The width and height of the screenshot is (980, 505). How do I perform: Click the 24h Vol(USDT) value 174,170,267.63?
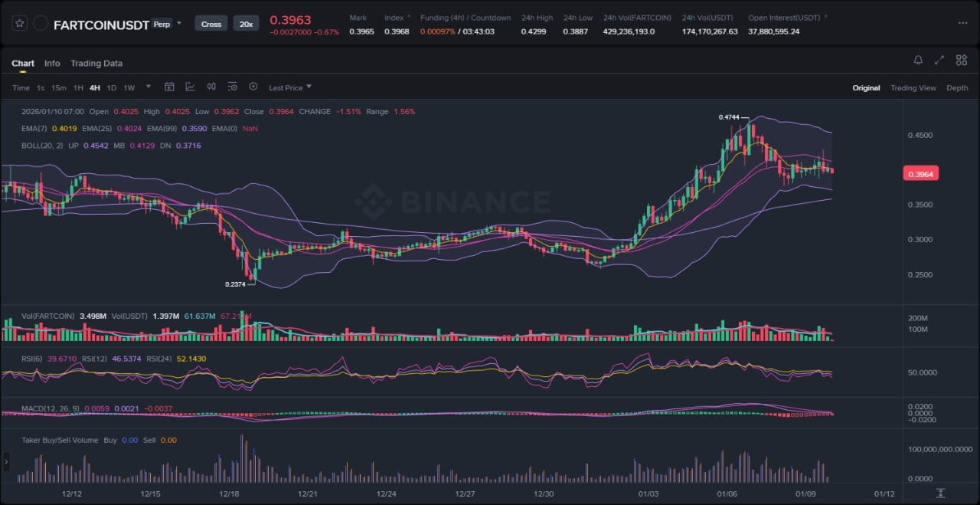710,31
